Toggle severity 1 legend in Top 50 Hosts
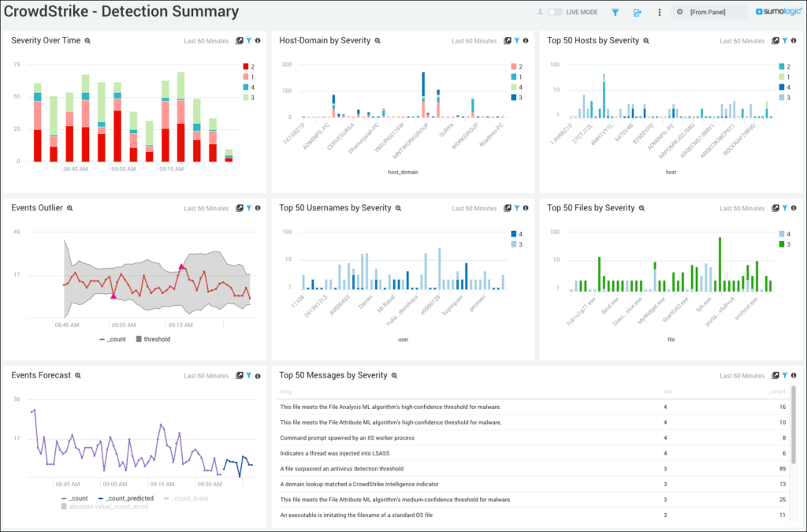The image size is (807, 532). pyautogui.click(x=786, y=76)
